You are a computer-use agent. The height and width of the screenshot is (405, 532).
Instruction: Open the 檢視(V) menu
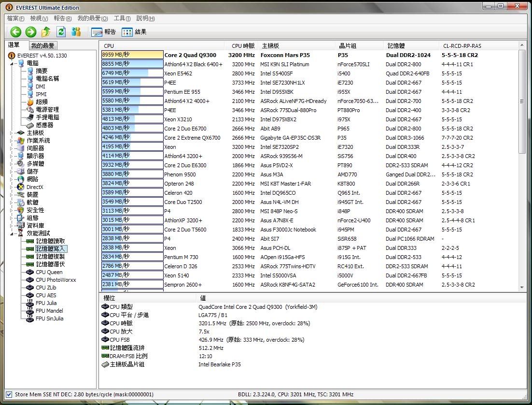(39, 18)
